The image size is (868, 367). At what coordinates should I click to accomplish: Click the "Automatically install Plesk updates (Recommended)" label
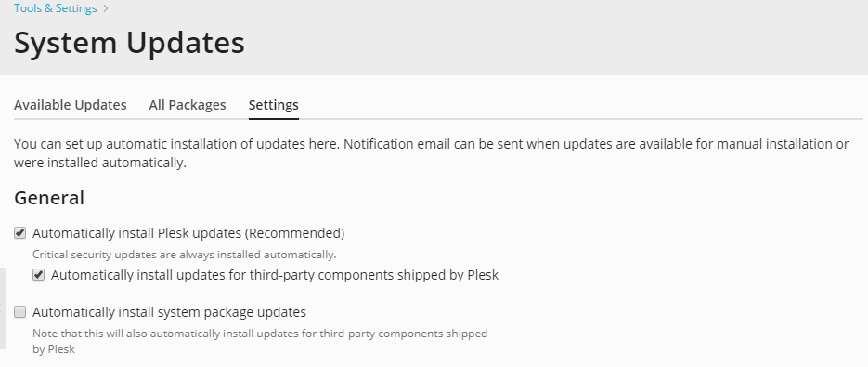[x=188, y=233]
